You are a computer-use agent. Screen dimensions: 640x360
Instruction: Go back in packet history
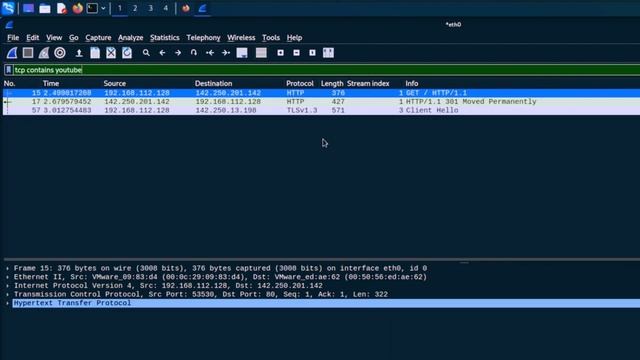pyautogui.click(x=162, y=53)
